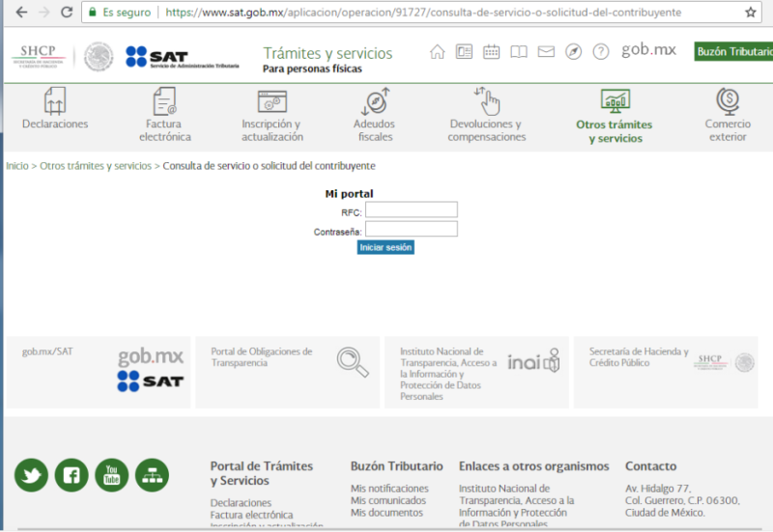Click Otros trámites y servicios breadcrumb

(x=96, y=166)
